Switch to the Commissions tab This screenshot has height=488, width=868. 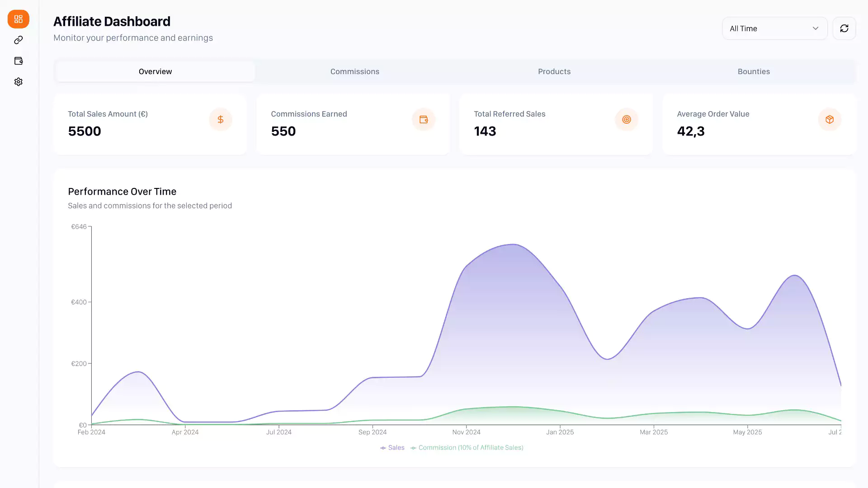354,71
